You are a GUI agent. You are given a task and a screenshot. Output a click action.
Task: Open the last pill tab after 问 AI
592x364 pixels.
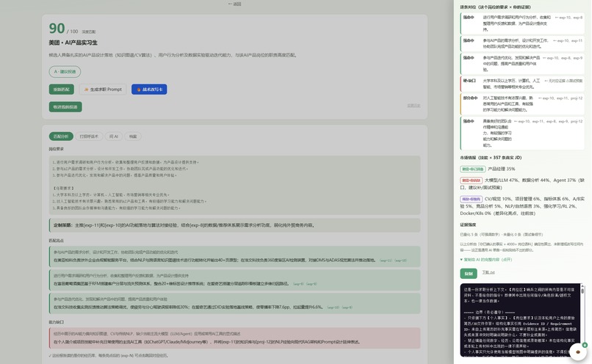[133, 136]
